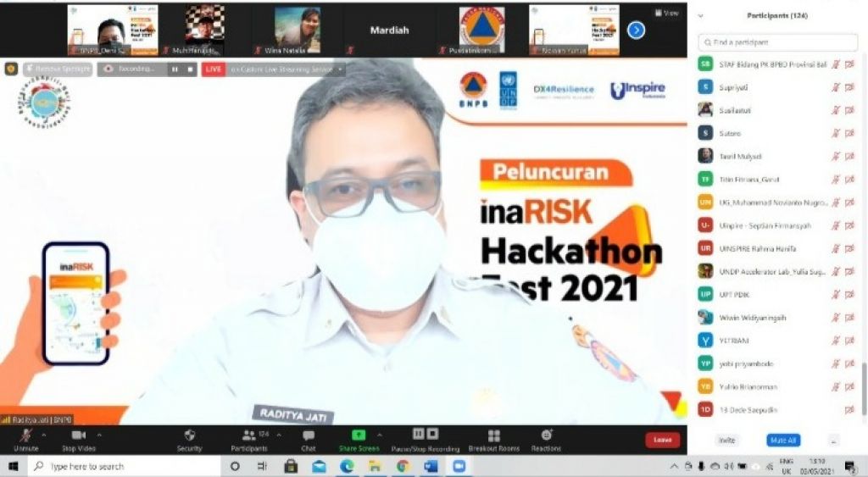Click the encryption shield icon at top-left
This screenshot has height=477, width=868.
[x=11, y=69]
